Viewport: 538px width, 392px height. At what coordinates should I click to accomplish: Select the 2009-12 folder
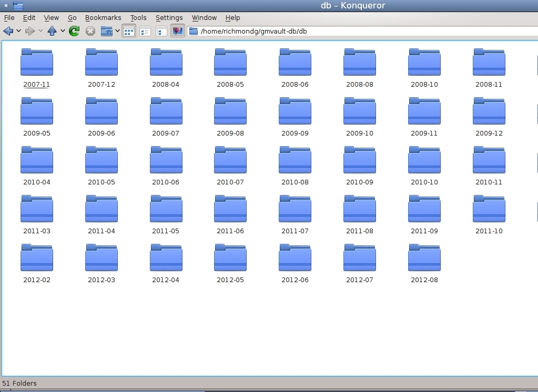489,111
